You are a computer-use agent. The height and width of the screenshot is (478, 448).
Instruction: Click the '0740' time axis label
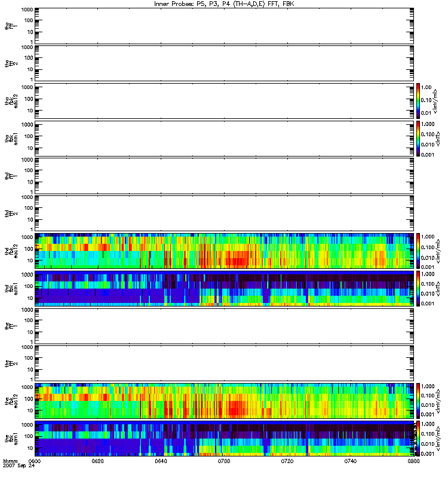tap(351, 461)
